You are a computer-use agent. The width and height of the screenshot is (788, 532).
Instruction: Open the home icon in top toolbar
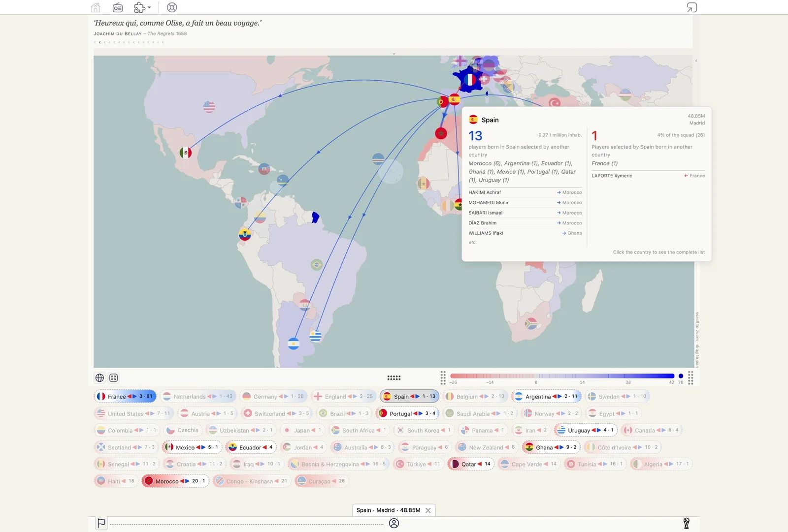96,7
